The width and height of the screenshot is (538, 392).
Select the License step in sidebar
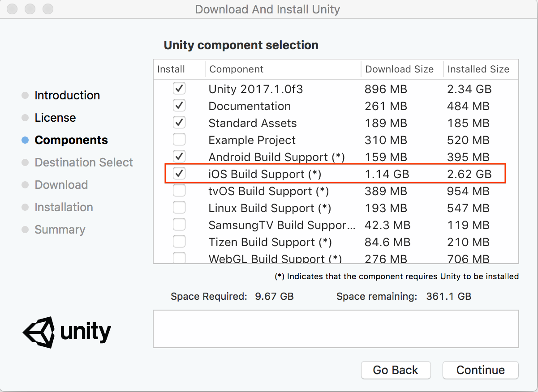(55, 118)
